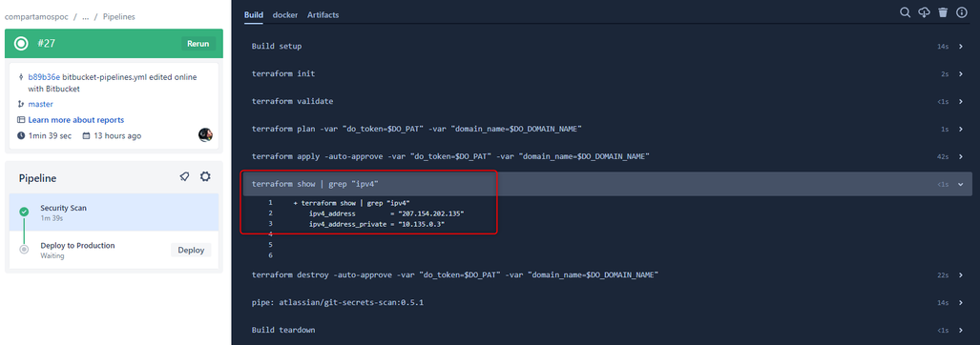Open the Pipelines breadcrumb

(x=118, y=17)
